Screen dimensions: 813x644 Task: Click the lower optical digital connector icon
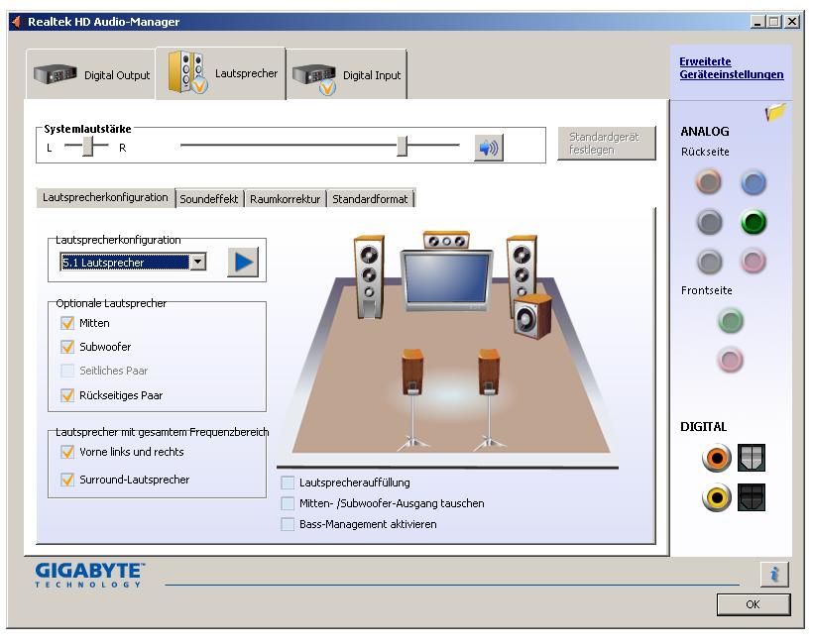point(752,497)
